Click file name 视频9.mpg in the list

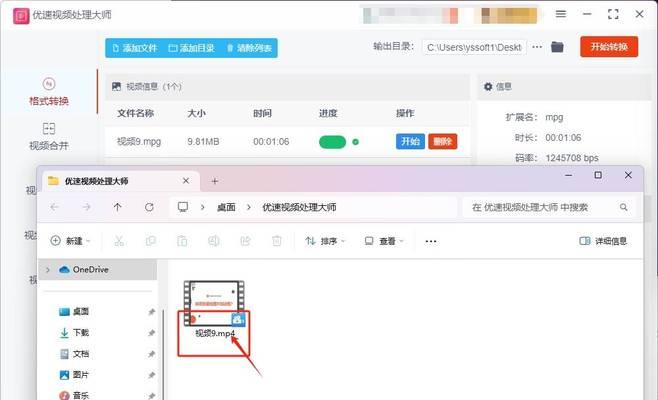coord(139,141)
